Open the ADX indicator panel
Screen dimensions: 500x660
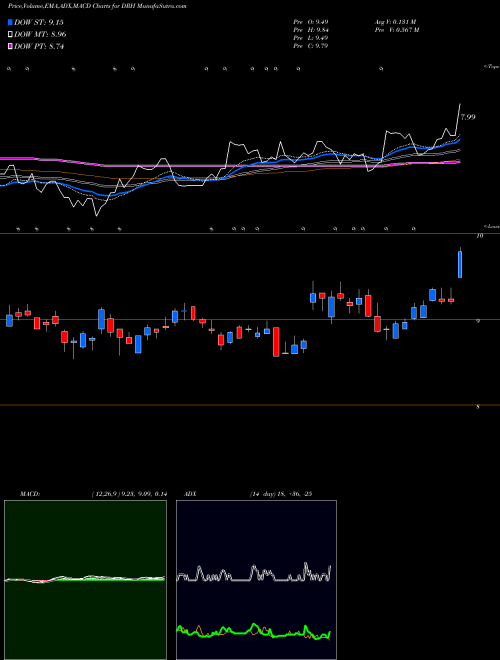click(x=256, y=580)
